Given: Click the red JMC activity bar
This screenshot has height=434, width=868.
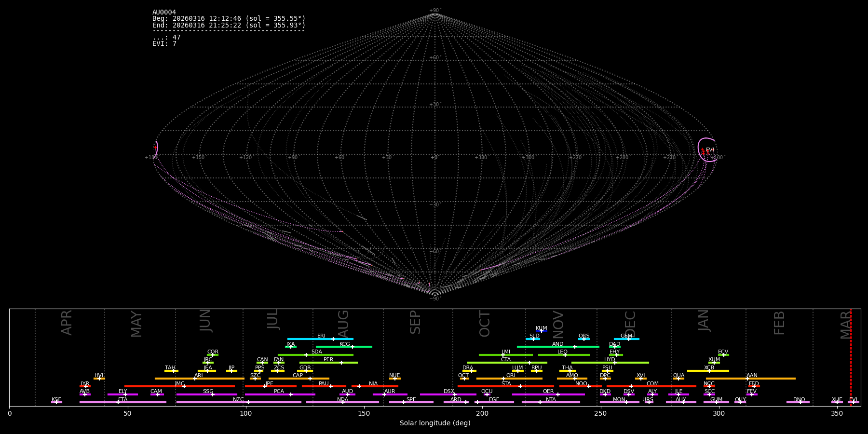Looking at the screenshot, I should pyautogui.click(x=179, y=386).
